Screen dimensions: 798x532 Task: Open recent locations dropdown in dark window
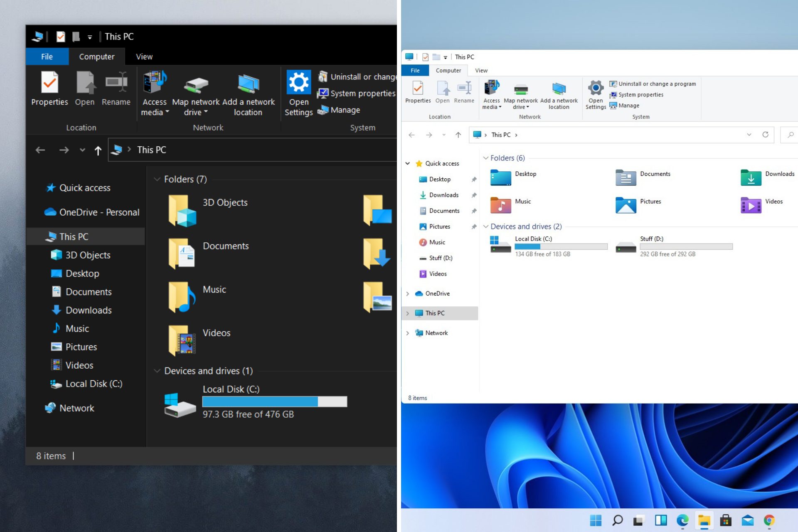[x=82, y=150]
